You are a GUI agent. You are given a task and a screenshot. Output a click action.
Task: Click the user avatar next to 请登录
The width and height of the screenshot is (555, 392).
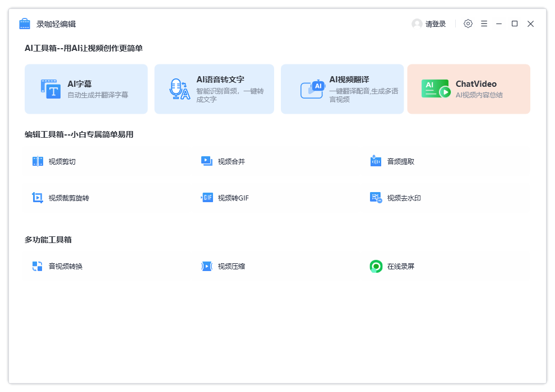click(x=417, y=24)
